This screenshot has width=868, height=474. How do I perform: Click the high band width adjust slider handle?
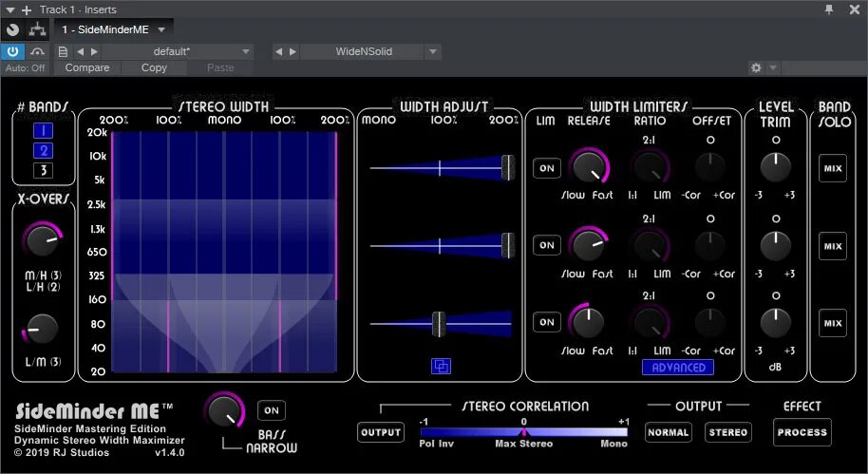508,167
